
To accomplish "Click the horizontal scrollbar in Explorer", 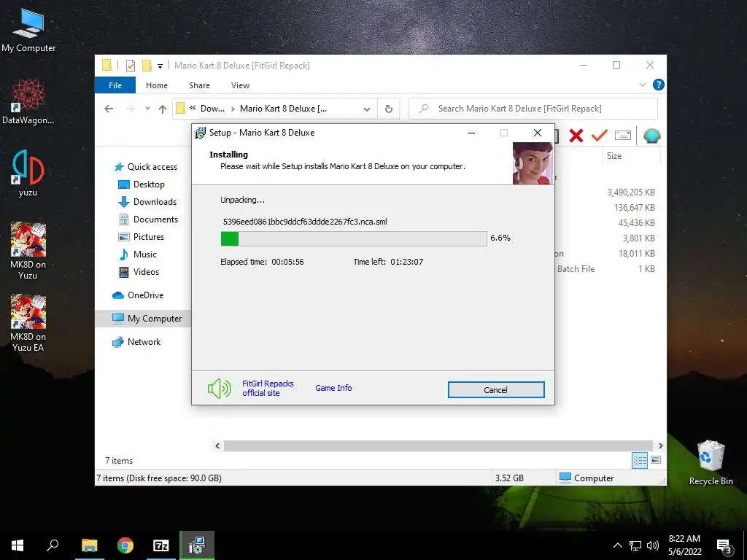I will click(x=438, y=446).
